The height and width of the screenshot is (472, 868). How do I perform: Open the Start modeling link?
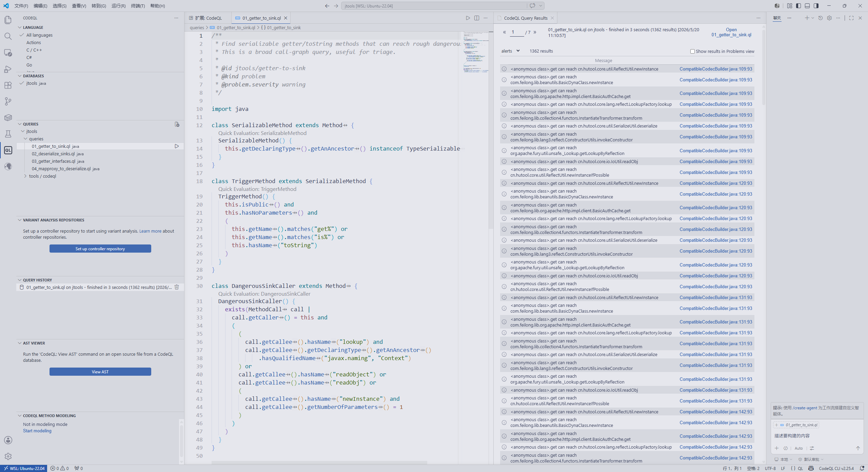click(x=37, y=431)
